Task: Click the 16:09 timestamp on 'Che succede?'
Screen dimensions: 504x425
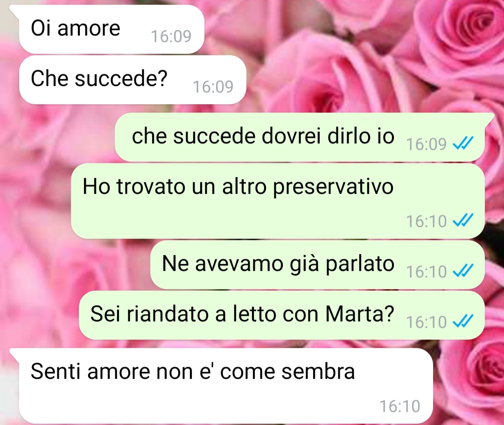Action: click(213, 86)
